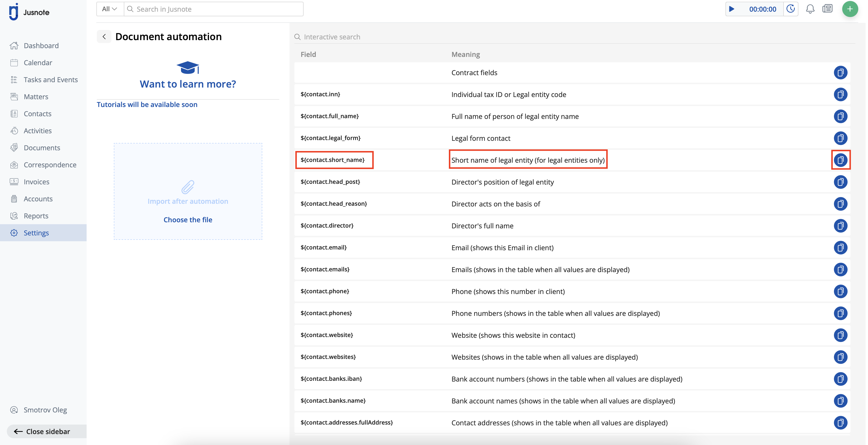This screenshot has width=868, height=445.
Task: Select Settings in sidebar
Action: tap(43, 233)
